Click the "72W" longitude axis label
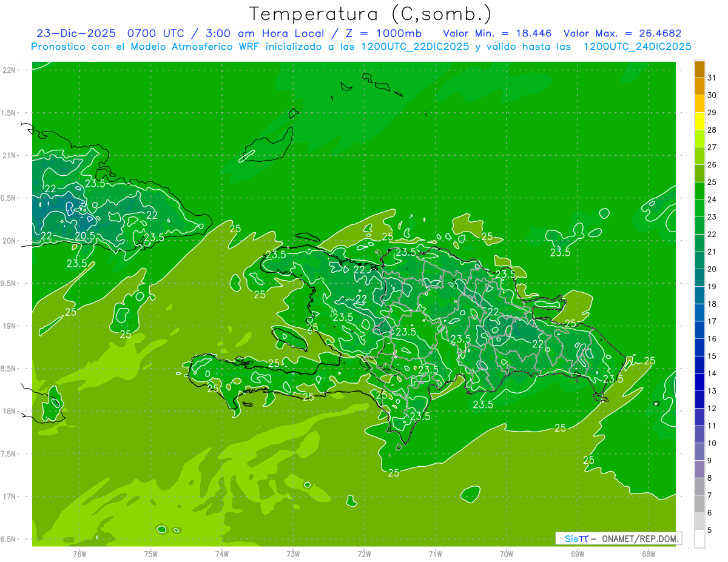The width and height of the screenshot is (728, 562). pyautogui.click(x=364, y=554)
